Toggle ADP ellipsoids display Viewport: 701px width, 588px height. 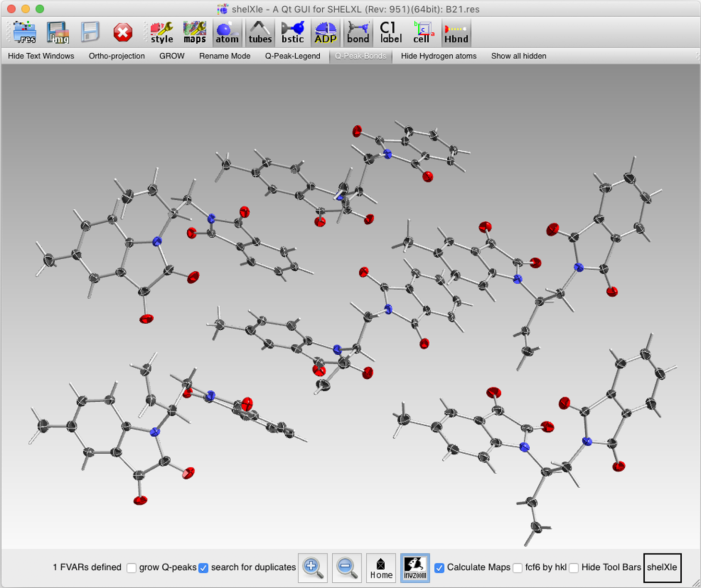[326, 32]
